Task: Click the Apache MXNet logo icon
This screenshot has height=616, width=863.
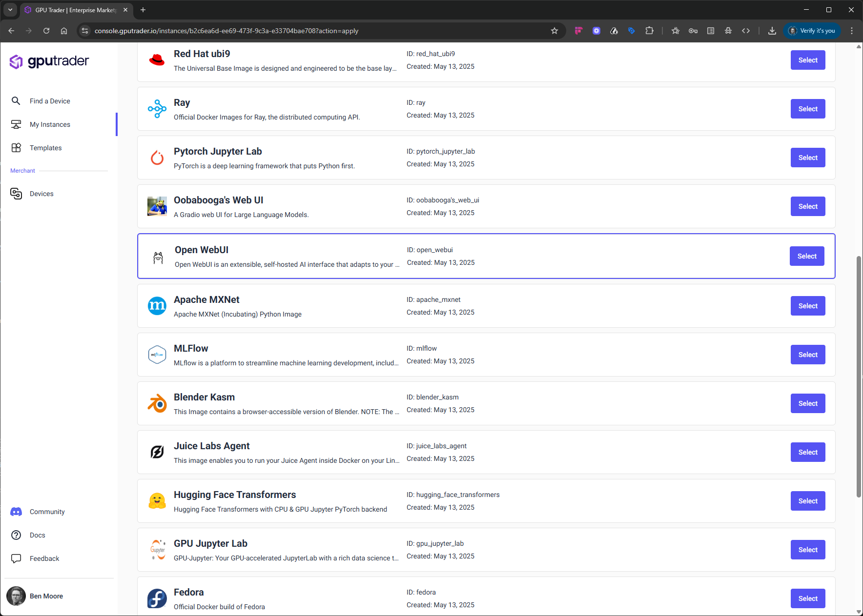Action: [157, 306]
